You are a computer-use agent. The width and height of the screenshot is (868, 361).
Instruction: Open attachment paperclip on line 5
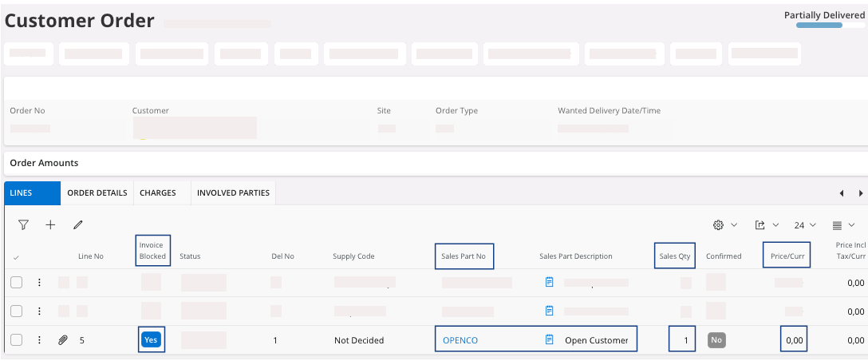(63, 340)
